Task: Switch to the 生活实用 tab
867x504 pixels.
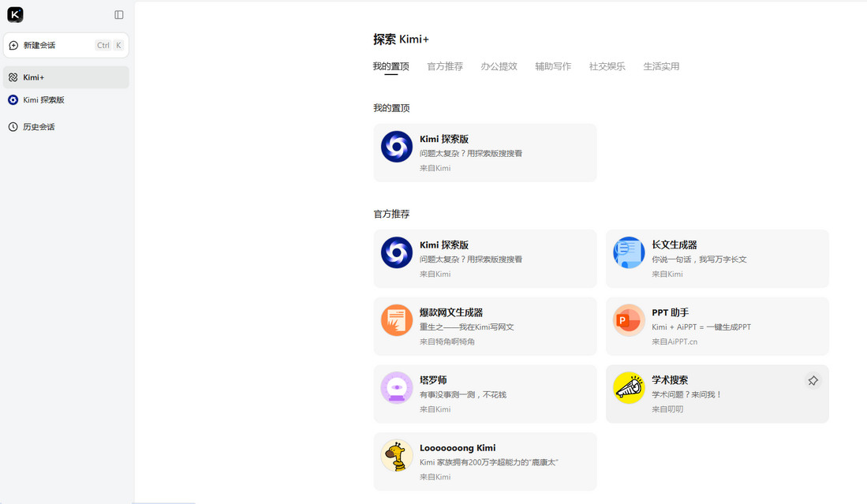Action: (x=661, y=66)
